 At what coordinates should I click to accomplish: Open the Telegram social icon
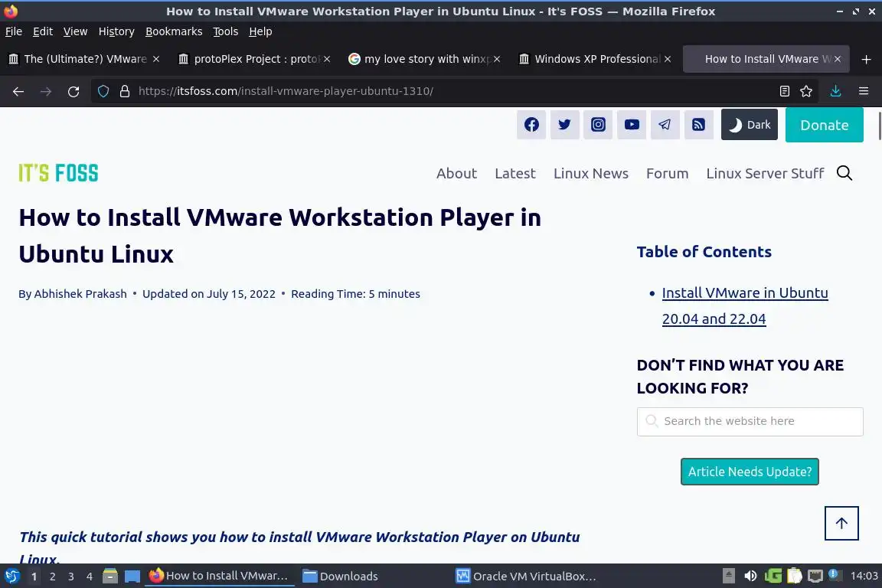[x=665, y=124]
